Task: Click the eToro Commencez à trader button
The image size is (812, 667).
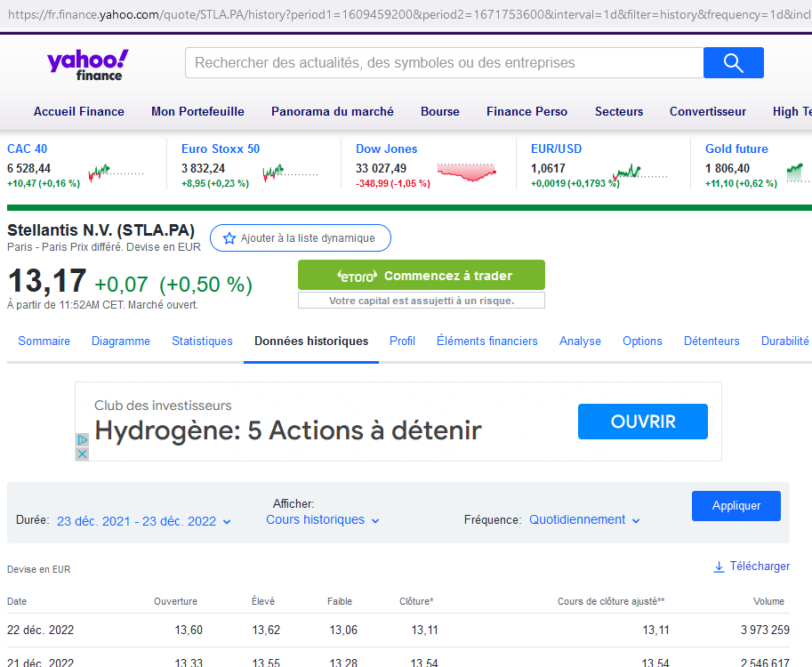Action: pos(422,275)
